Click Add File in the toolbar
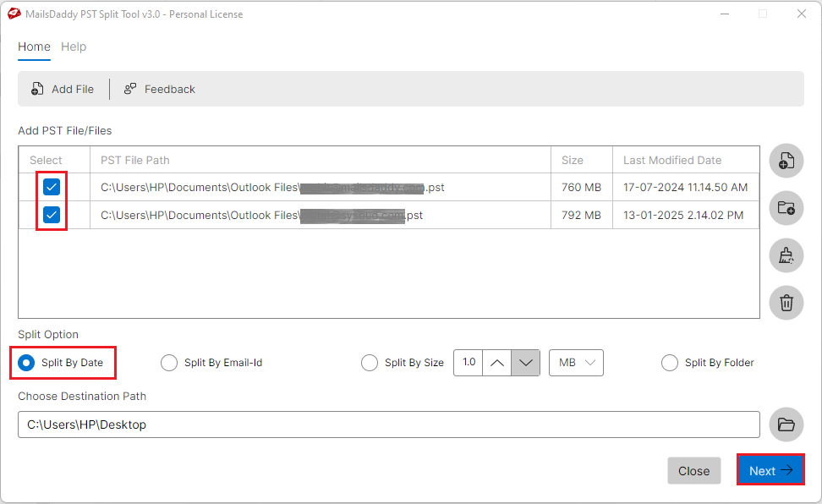The width and height of the screenshot is (822, 504). (x=63, y=89)
